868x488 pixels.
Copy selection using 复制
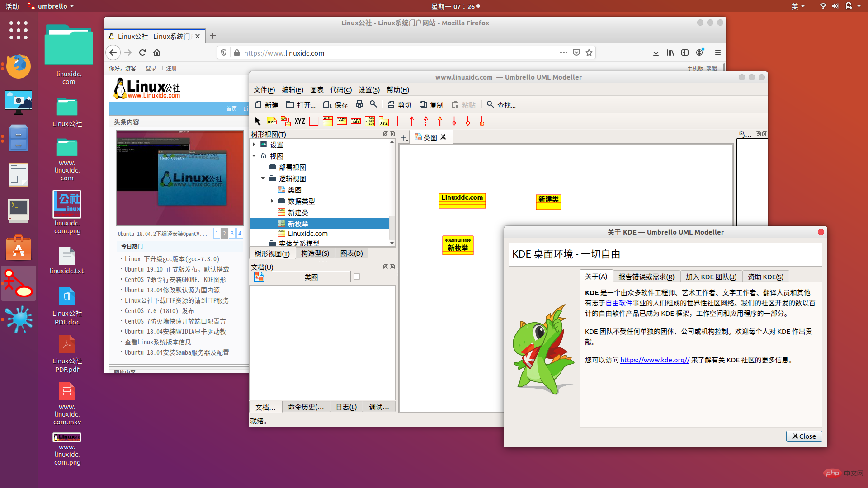click(431, 105)
